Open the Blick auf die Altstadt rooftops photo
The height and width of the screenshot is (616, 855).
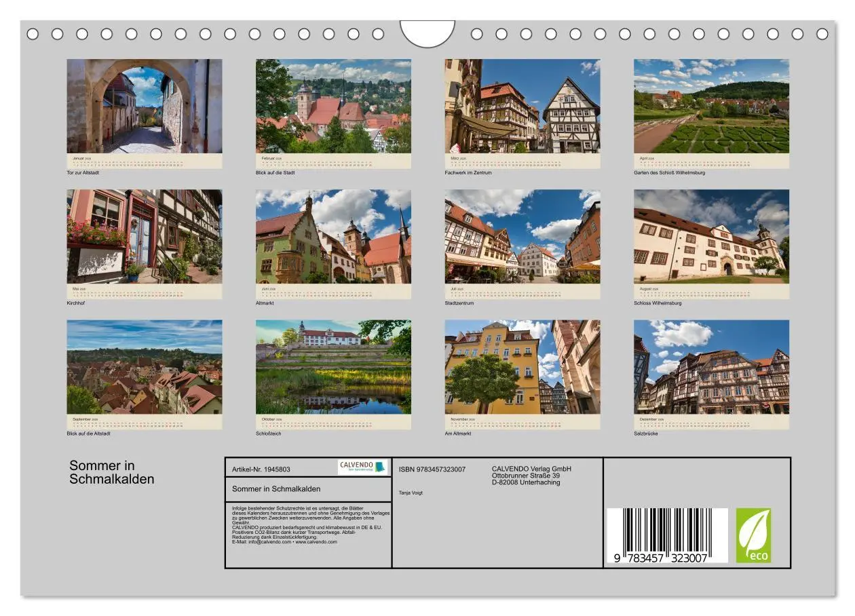(144, 366)
